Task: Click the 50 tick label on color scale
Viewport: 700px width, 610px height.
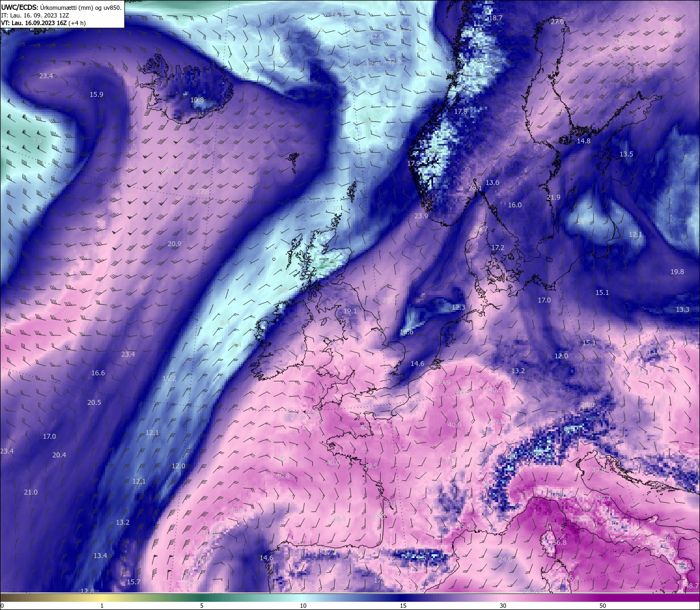Action: tap(603, 606)
